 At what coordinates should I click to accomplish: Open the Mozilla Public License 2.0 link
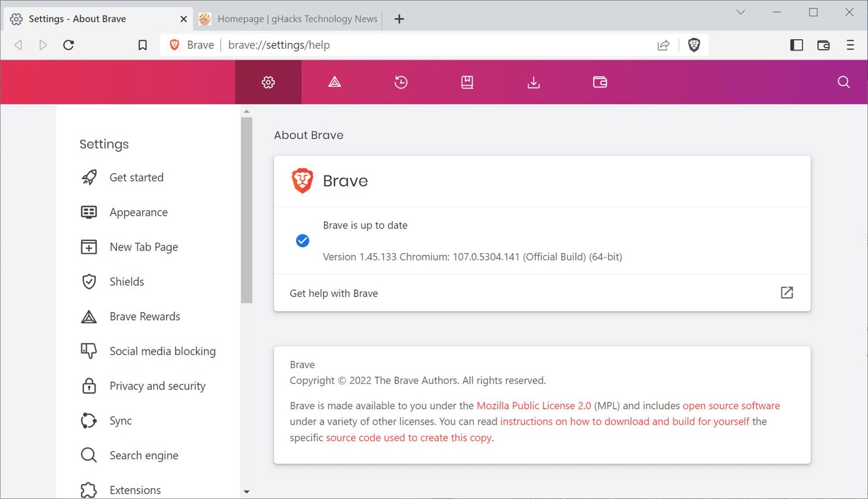tap(533, 406)
